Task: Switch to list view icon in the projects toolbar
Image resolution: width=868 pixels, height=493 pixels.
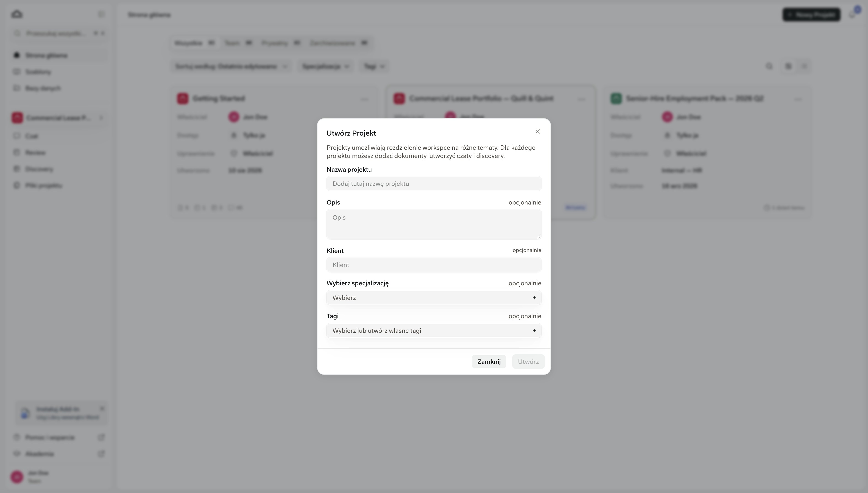Action: point(804,66)
